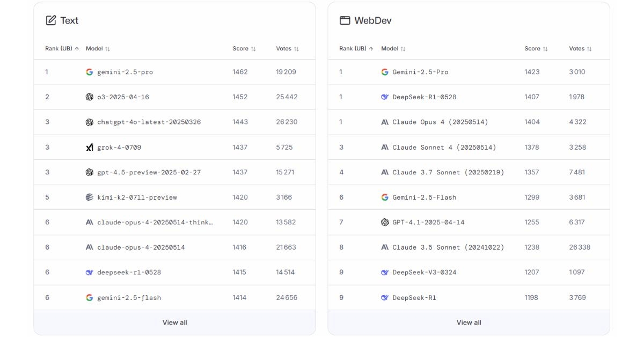Select the Claude Sonnet 4 (20250514) model name
This screenshot has height=337, width=644.
[x=444, y=147]
